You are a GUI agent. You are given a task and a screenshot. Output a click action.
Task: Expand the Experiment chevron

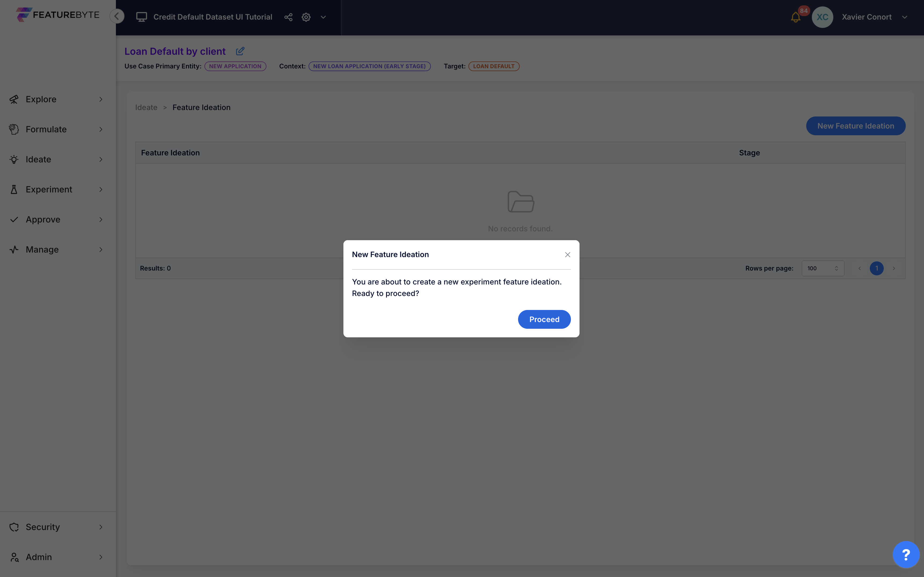point(101,190)
